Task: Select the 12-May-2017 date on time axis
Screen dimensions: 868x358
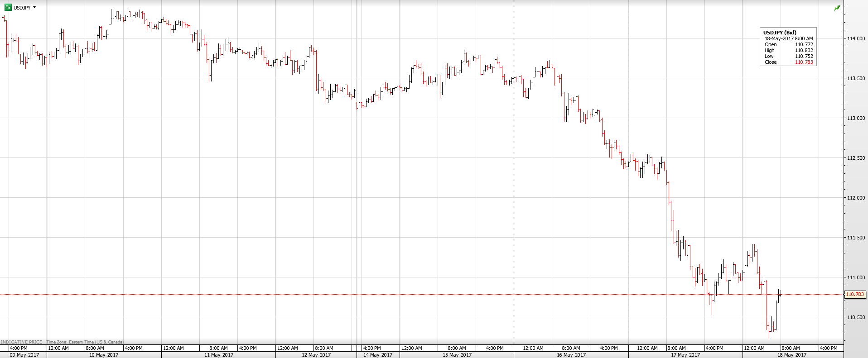Action: 316,355
